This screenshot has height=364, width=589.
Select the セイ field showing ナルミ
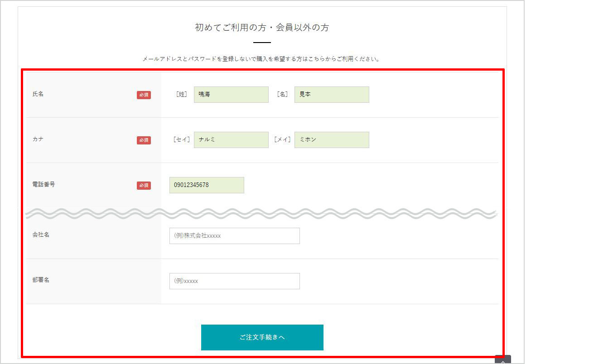coord(231,140)
